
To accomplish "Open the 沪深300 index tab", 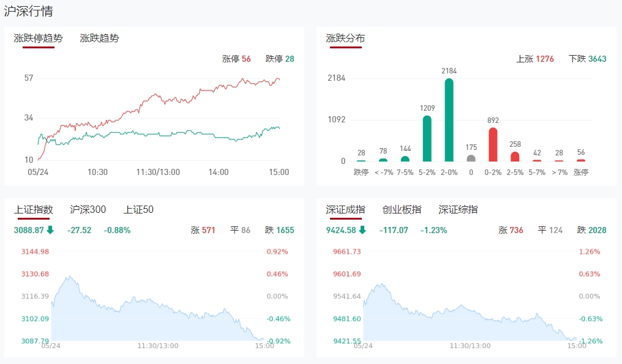I will 88,209.
